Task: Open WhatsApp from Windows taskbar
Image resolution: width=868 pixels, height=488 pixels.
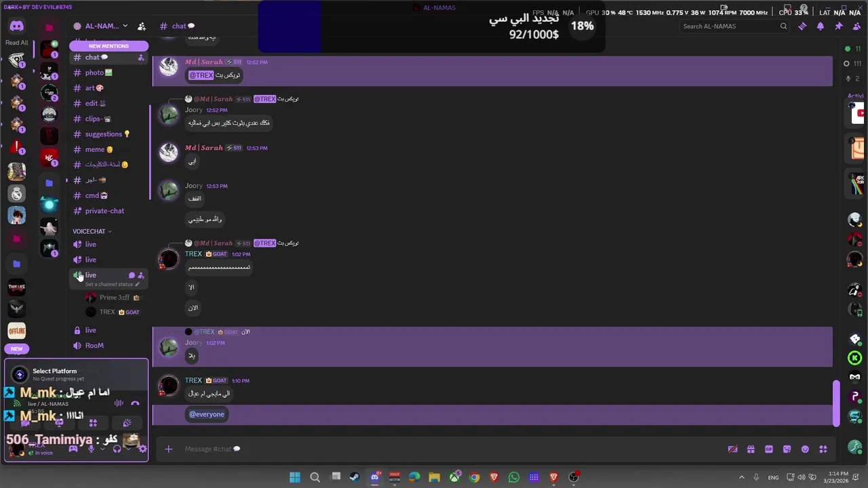Action: coord(513,477)
